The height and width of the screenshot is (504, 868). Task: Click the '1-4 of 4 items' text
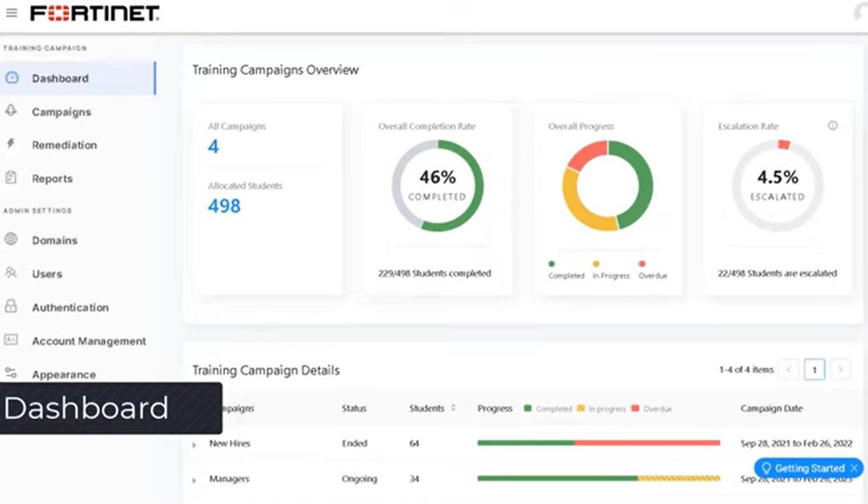coord(746,370)
